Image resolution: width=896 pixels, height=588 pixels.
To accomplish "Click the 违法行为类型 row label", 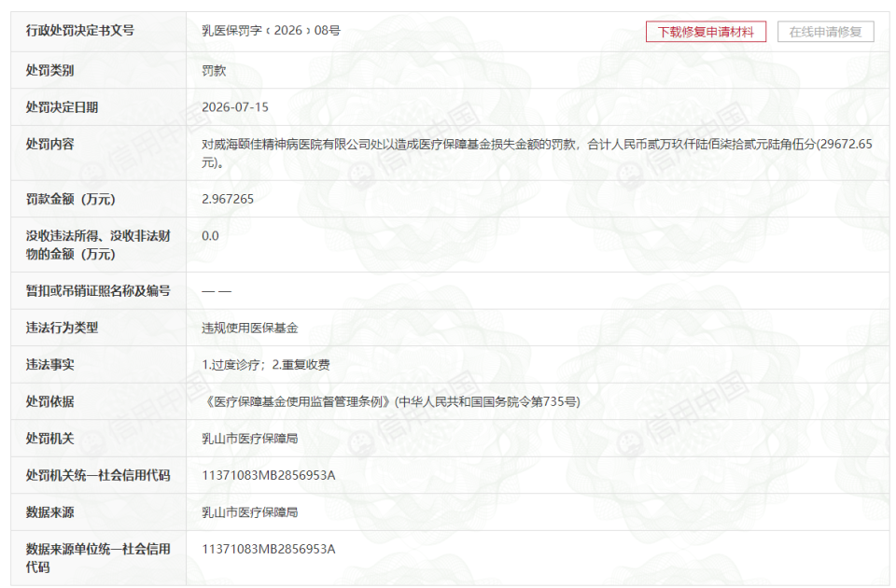I will [x=62, y=328].
